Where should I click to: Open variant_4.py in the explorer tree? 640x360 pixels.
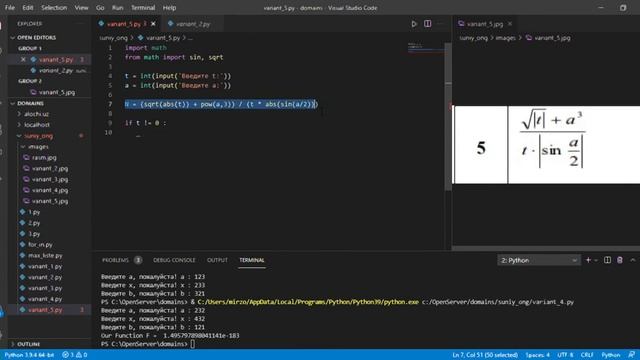tap(45, 299)
